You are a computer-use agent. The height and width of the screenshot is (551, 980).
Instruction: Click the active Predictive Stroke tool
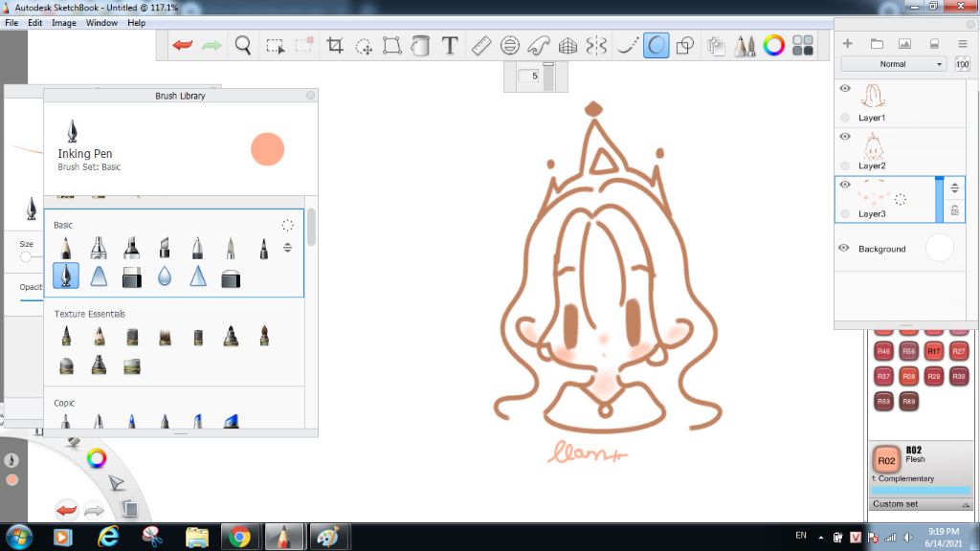[x=657, y=45]
